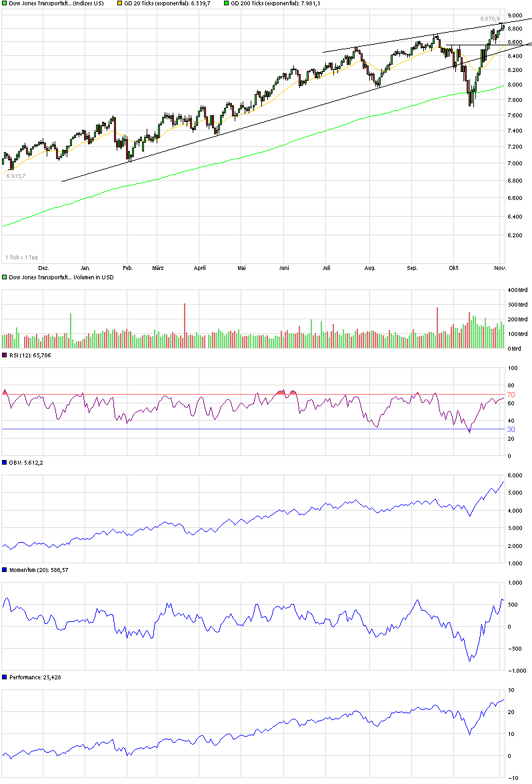Click the tall green volume bar in January
532x784 pixels.
(71, 331)
